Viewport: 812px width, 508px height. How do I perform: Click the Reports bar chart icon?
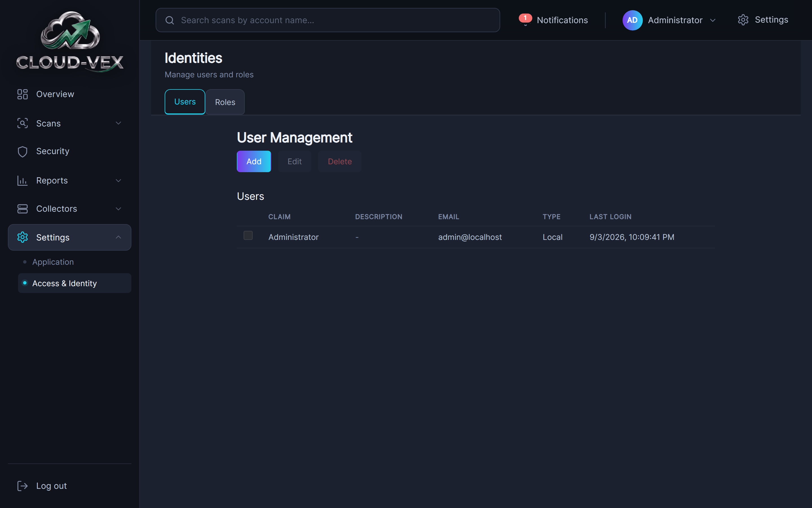23,180
